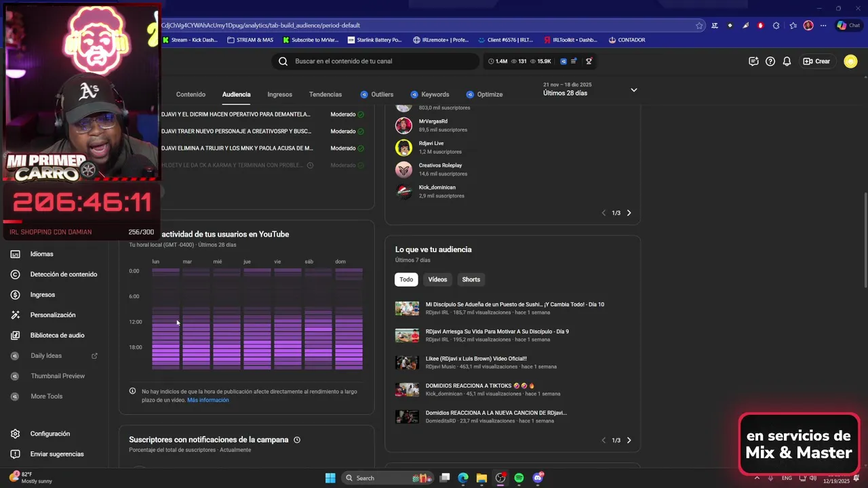Image resolution: width=868 pixels, height=488 pixels.
Task: Click the Rdjavi Live channel avatar
Action: 403,148
